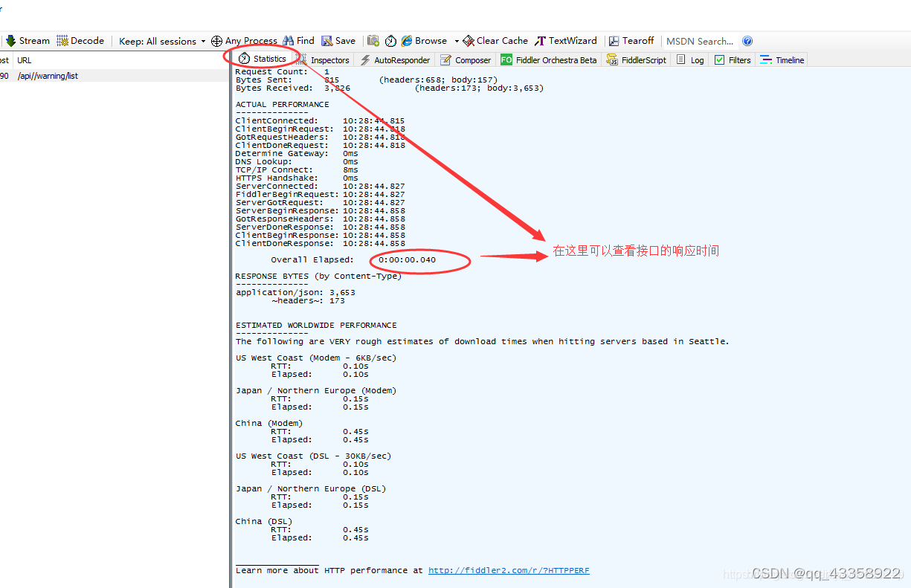Click the US West Coast (Modem - 6KB/sec) line
The width and height of the screenshot is (911, 588).
pyautogui.click(x=316, y=358)
